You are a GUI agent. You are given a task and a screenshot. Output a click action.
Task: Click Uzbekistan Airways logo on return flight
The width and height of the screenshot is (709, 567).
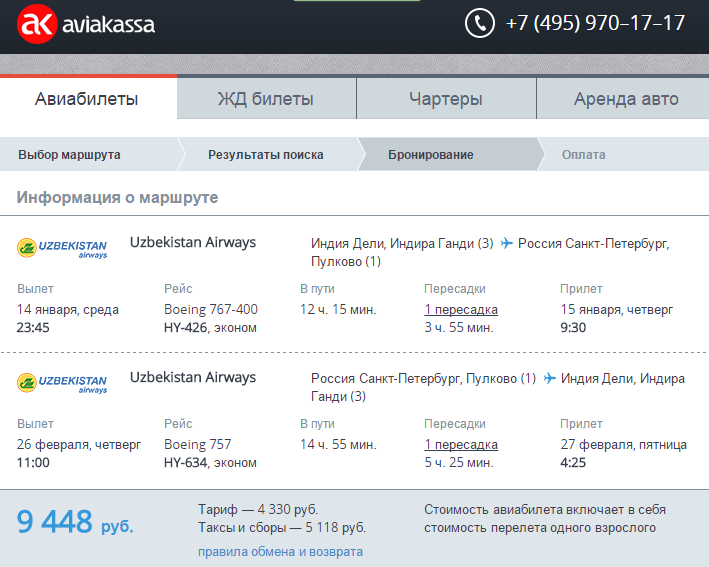coord(62,384)
